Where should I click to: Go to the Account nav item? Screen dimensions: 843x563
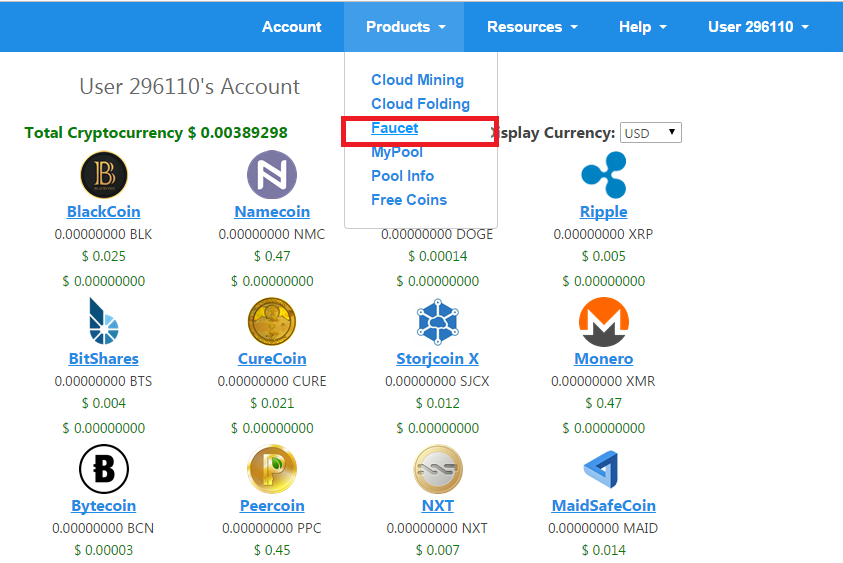tap(291, 27)
